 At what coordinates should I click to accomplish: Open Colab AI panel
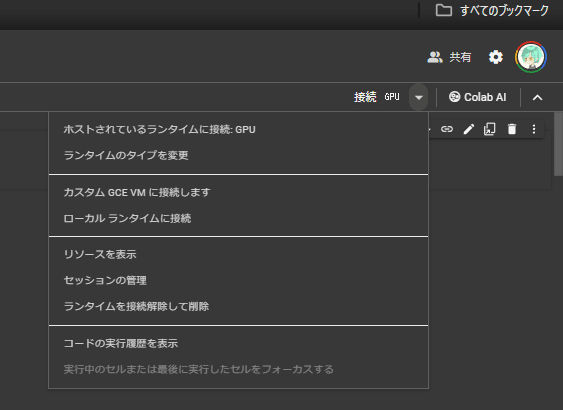(478, 97)
